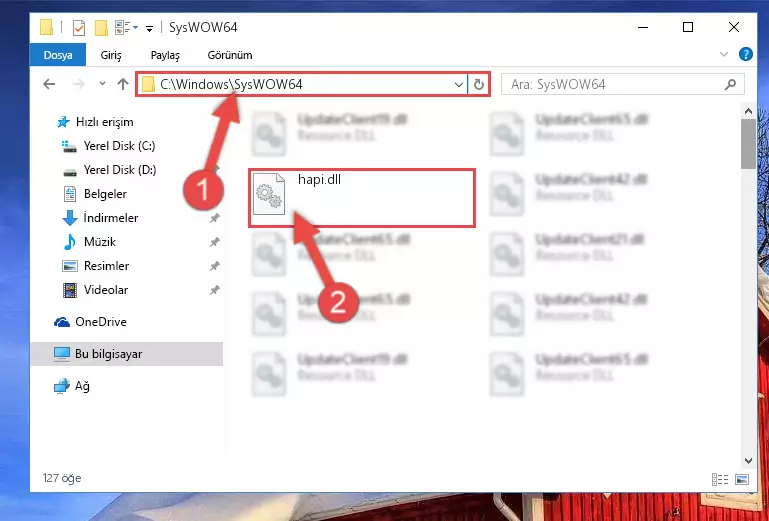The image size is (769, 521).
Task: Click the forward navigation arrow
Action: [x=78, y=84]
